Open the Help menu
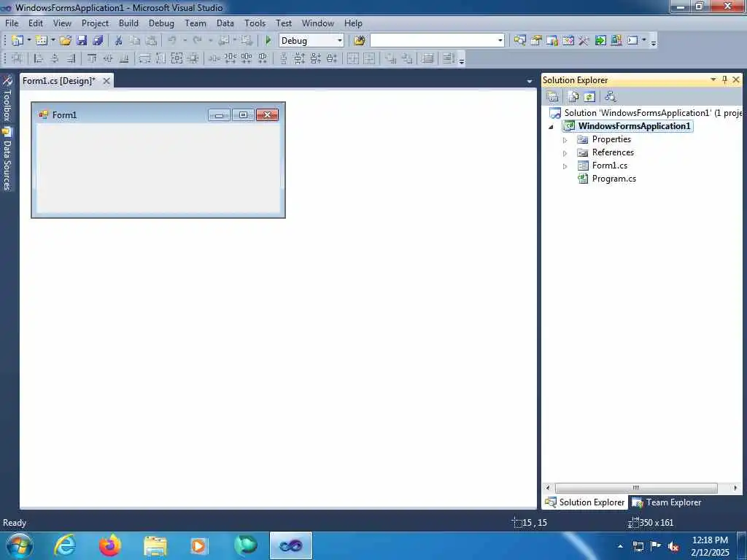This screenshot has height=560, width=747. pyautogui.click(x=353, y=23)
